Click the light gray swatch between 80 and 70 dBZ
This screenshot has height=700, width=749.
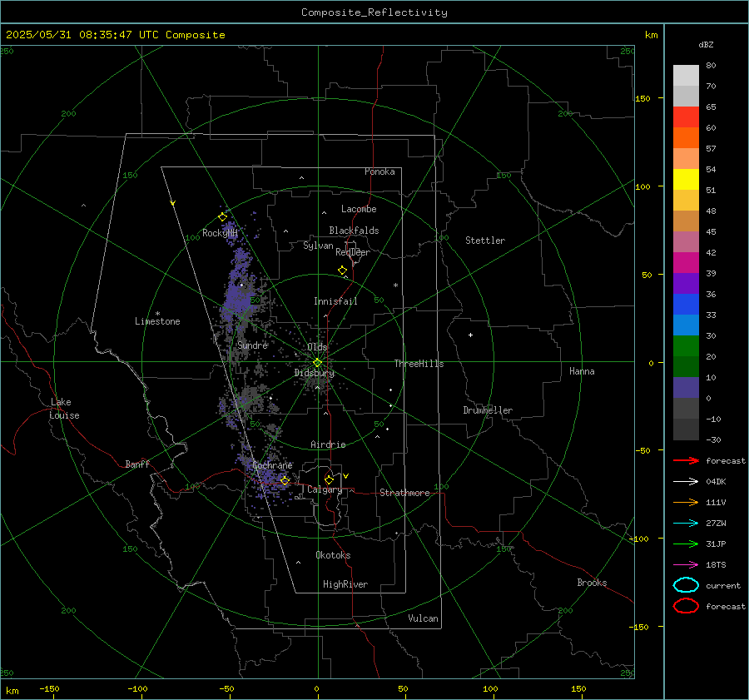[686, 76]
